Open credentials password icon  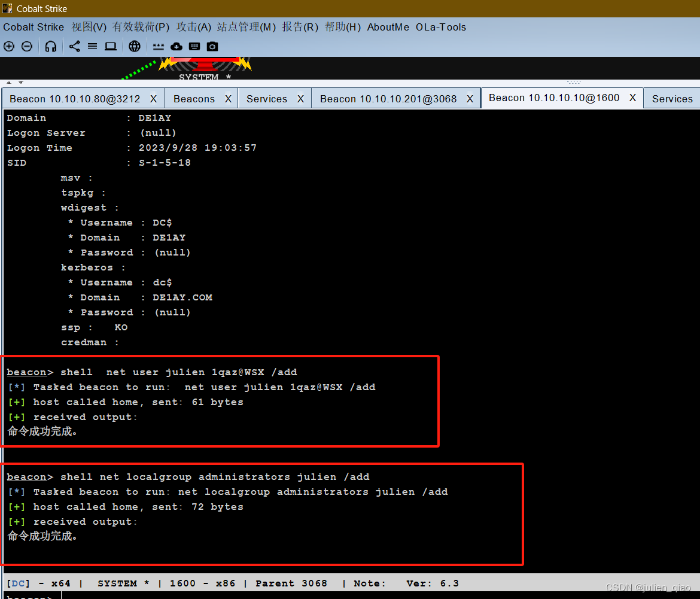pyautogui.click(x=159, y=47)
